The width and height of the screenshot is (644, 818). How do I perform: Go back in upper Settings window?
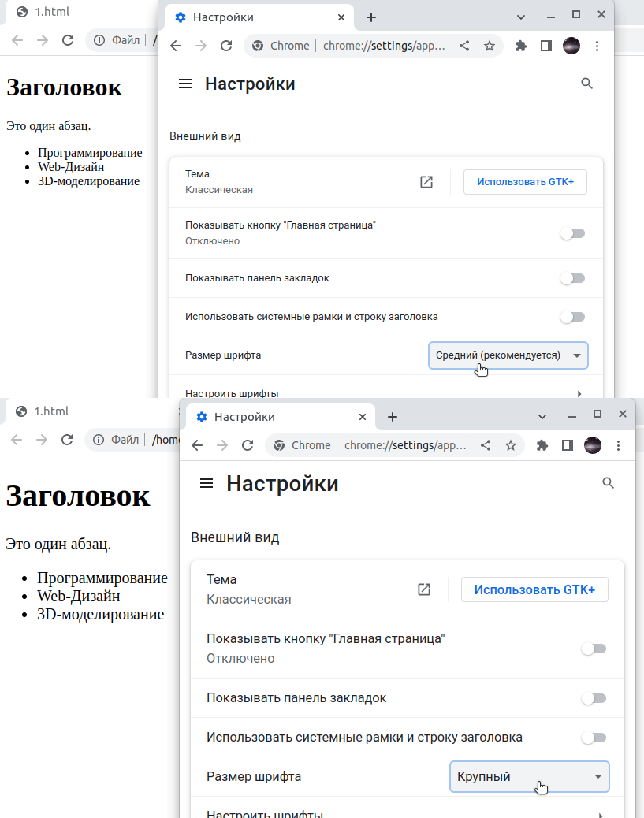coord(176,46)
